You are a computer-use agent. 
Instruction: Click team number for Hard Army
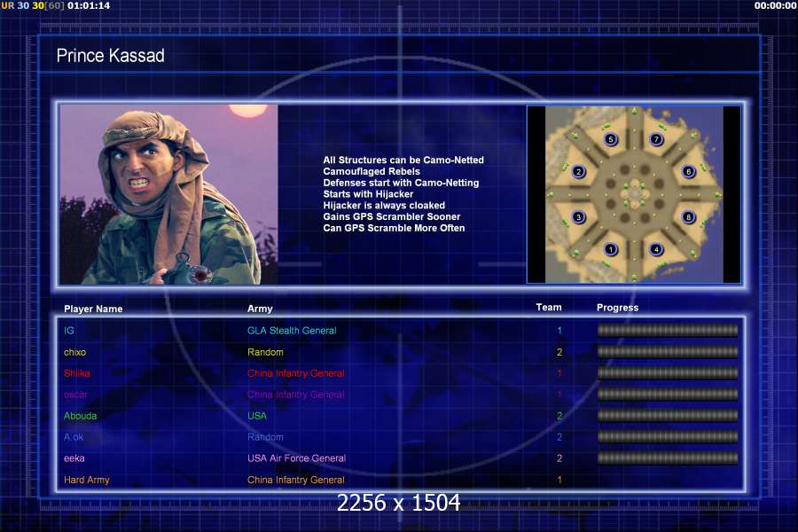coord(559,480)
